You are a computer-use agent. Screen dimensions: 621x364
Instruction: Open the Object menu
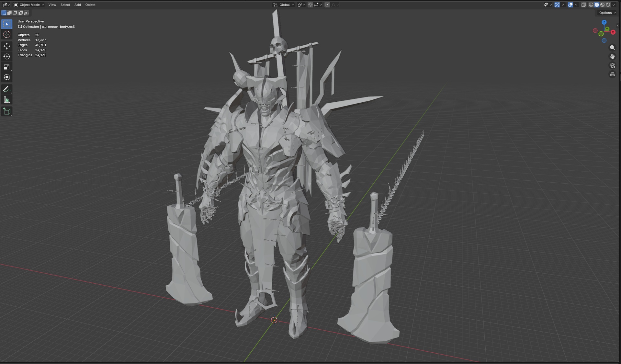tap(90, 5)
